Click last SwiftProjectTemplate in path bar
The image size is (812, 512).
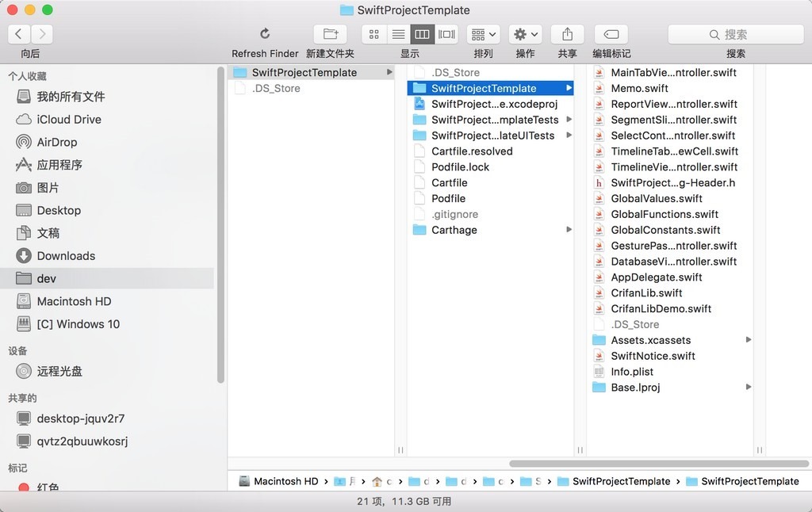pos(742,481)
